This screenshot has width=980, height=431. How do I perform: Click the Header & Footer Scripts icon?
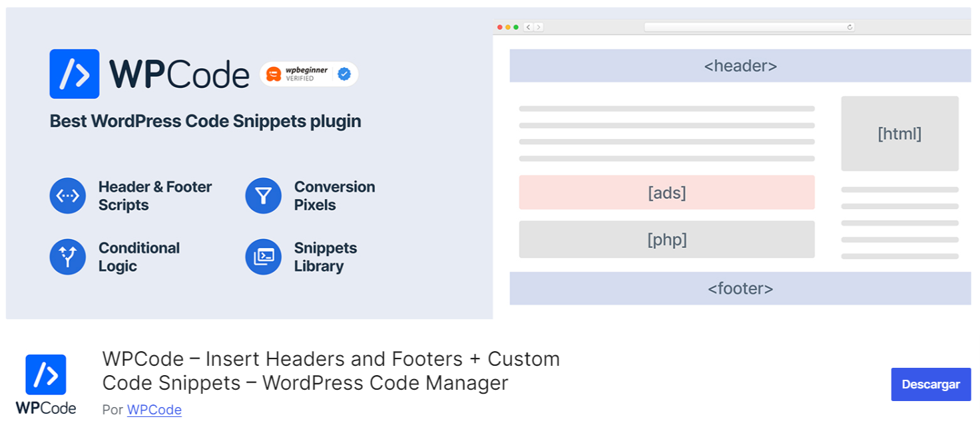[x=68, y=196]
